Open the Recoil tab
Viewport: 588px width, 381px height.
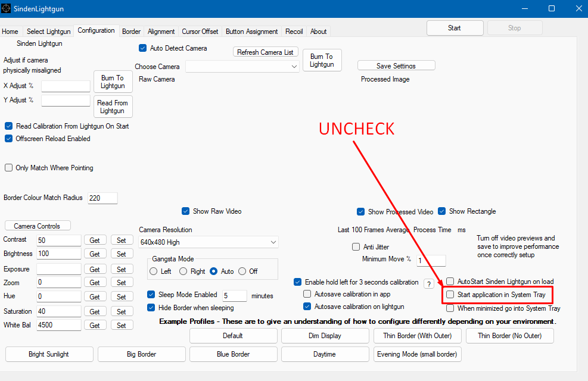coord(294,32)
